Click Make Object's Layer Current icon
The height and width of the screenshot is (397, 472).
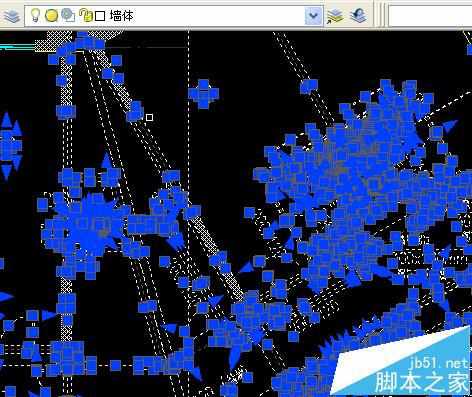(334, 16)
